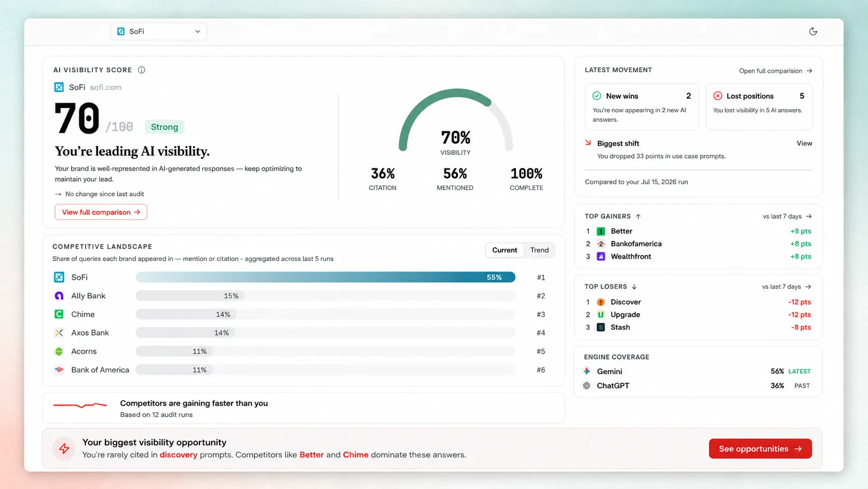Click Stash logo in Top Losers
The width and height of the screenshot is (868, 489).
pyautogui.click(x=601, y=327)
